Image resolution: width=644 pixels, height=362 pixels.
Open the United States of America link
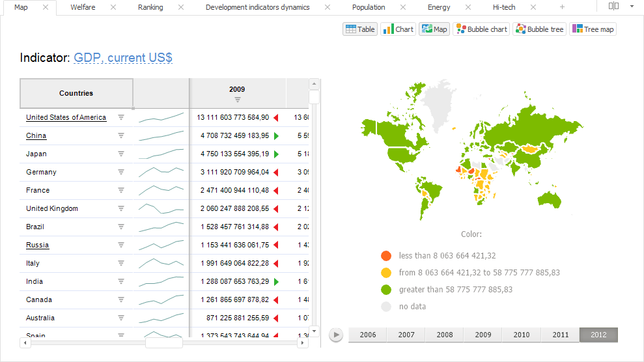(66, 117)
